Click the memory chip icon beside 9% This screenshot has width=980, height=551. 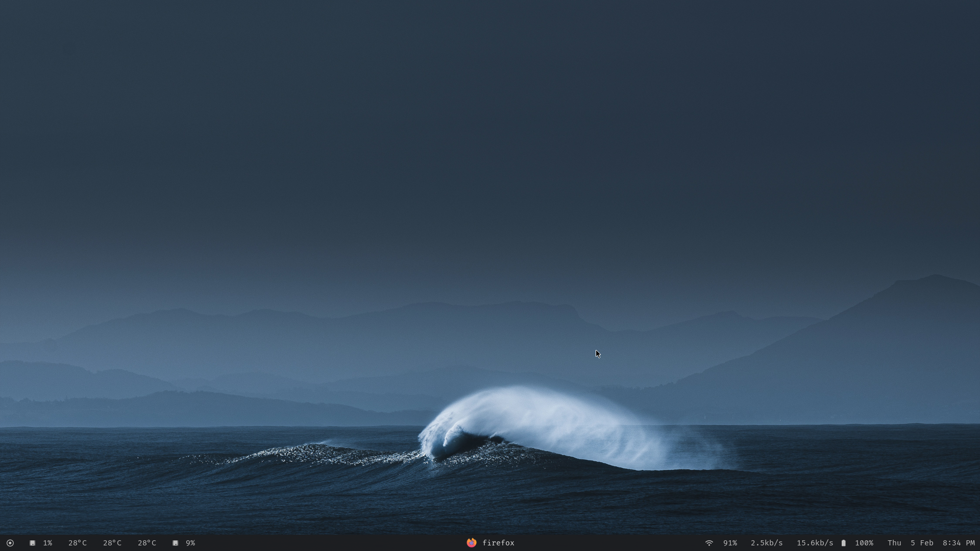(x=175, y=543)
